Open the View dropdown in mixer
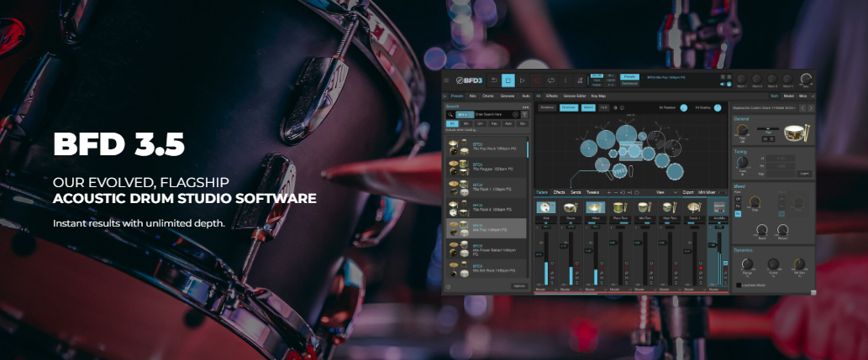This screenshot has width=868, height=360. coord(666,192)
